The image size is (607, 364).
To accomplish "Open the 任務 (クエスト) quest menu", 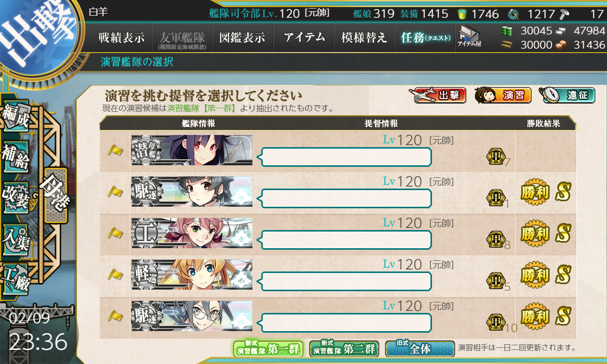I will 425,37.
